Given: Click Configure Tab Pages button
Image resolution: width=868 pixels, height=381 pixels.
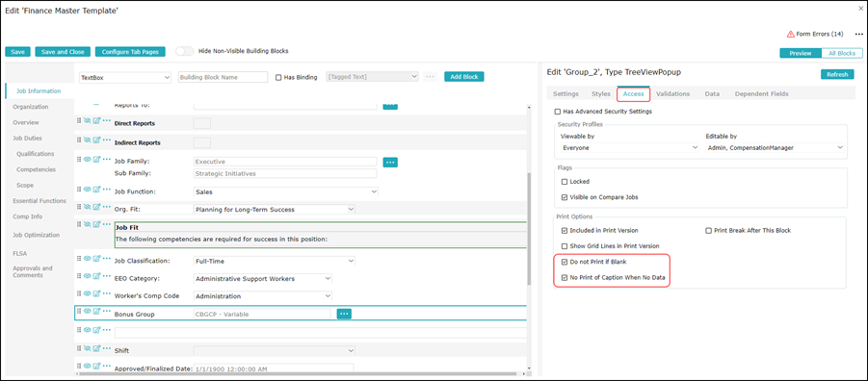Looking at the screenshot, I should [130, 51].
